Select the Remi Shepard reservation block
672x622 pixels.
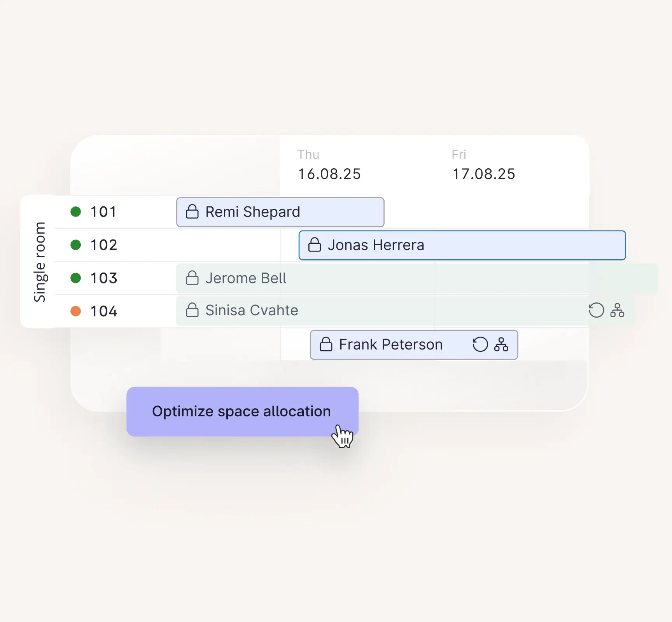coord(280,212)
